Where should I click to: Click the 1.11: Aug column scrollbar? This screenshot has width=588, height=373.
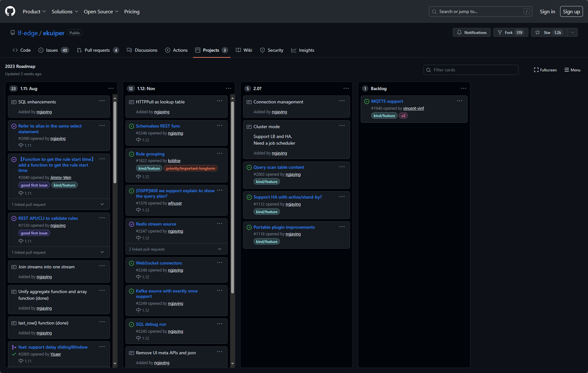point(115,143)
